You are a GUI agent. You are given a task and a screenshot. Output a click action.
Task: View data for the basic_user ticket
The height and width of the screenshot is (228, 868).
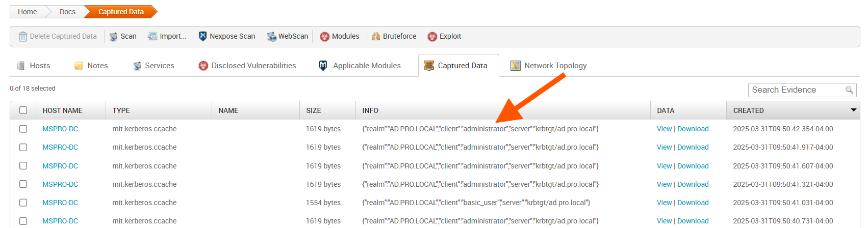664,203
